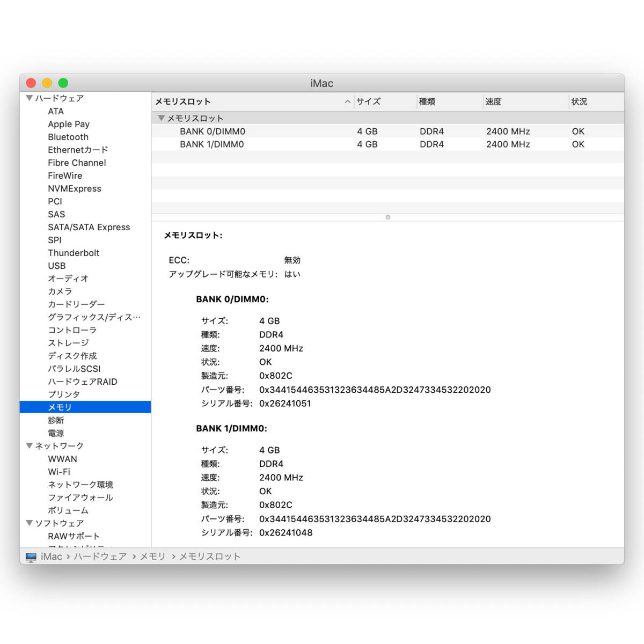Select SPI in the sidebar
The height and width of the screenshot is (644, 644).
click(x=55, y=240)
